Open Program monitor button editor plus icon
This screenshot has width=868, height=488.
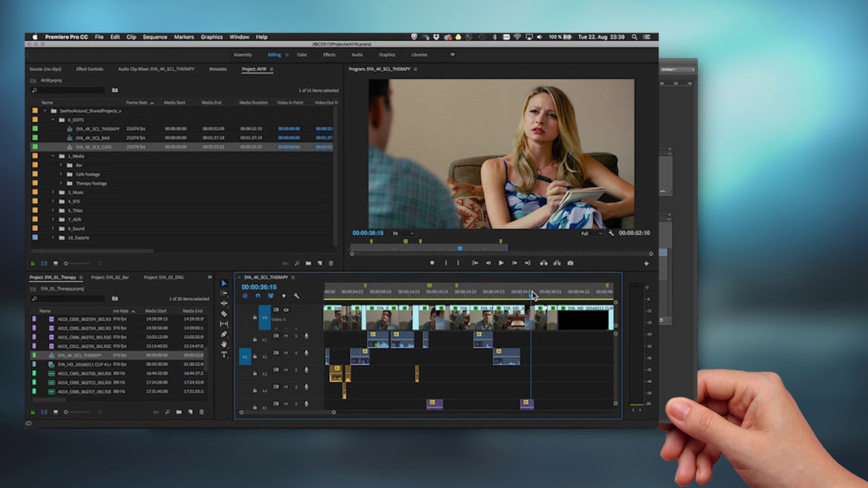click(646, 263)
